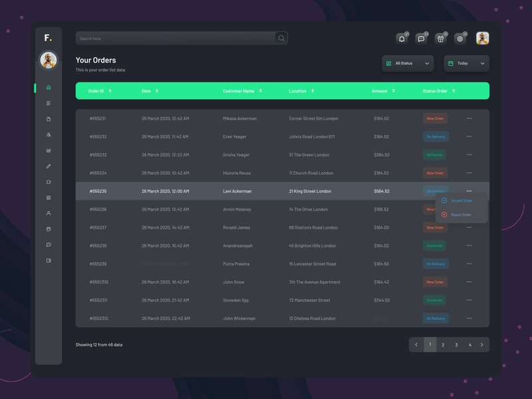Screen dimensions: 532x399
Task: Click location 7th The Avenue Apartment
Action: pyautogui.click(x=315, y=282)
